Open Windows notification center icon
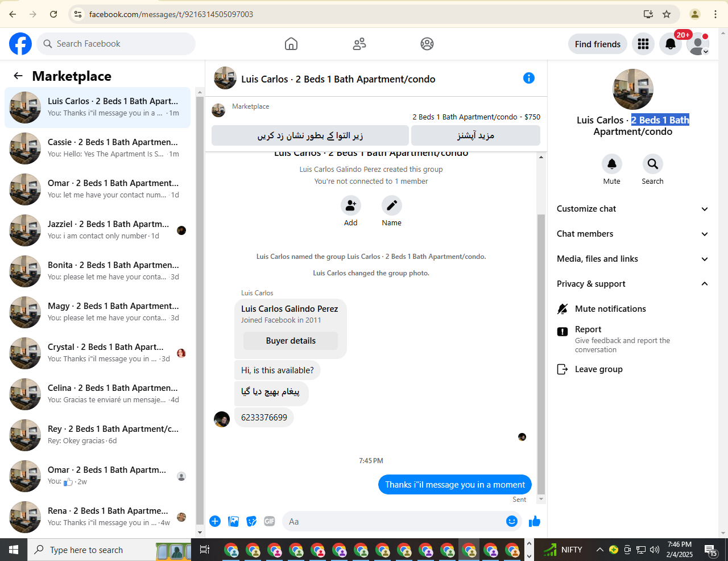Screen dimensions: 728x561 (x=711, y=550)
